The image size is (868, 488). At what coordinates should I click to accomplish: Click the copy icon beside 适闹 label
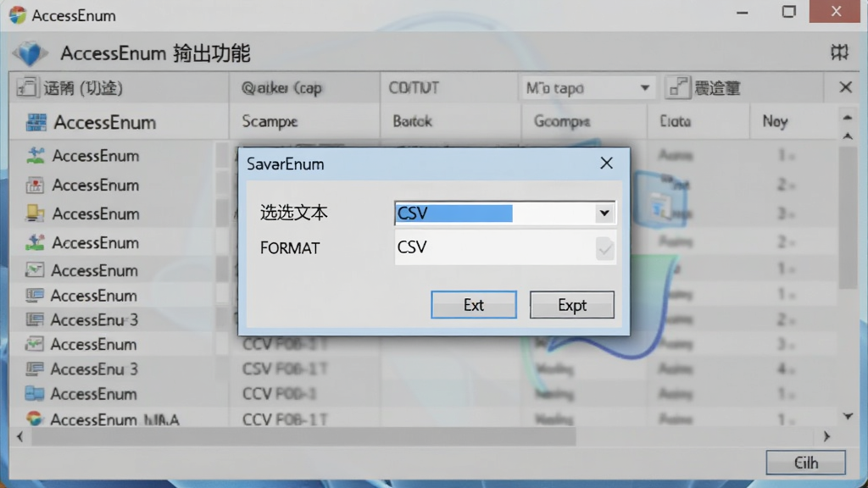click(27, 87)
